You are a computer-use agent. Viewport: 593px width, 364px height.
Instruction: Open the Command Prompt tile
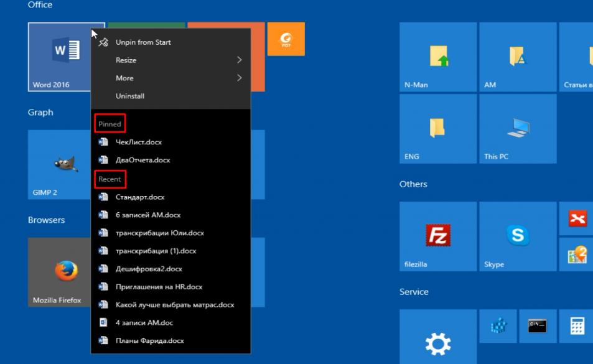537,326
